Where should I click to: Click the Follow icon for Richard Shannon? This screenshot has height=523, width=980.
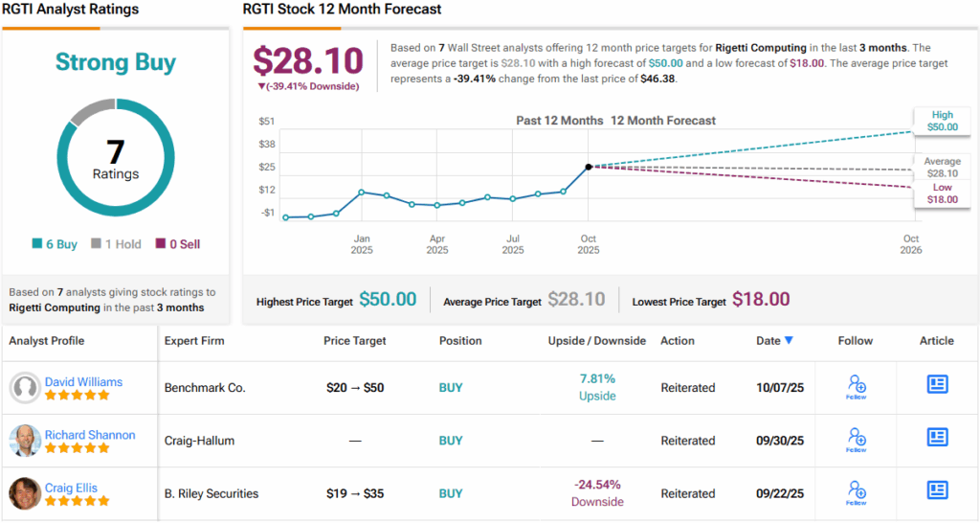pyautogui.click(x=857, y=440)
